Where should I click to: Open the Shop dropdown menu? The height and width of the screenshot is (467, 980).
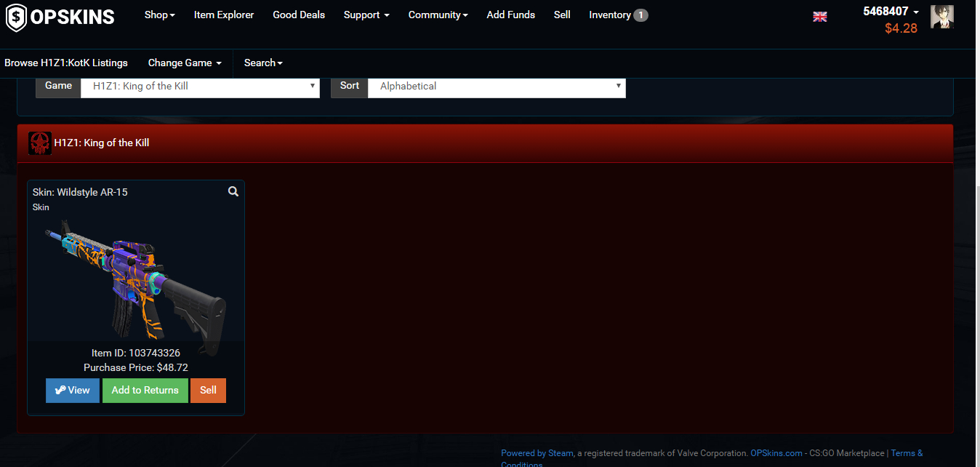(x=159, y=15)
